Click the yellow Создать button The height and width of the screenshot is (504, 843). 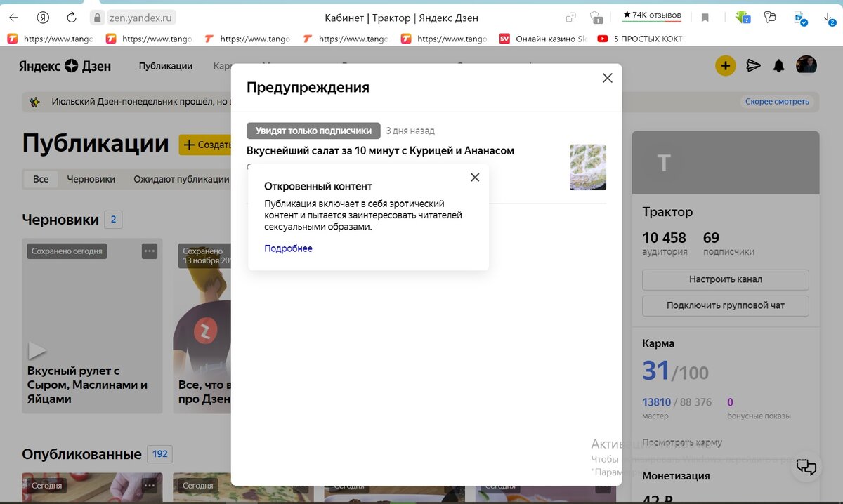(205, 145)
